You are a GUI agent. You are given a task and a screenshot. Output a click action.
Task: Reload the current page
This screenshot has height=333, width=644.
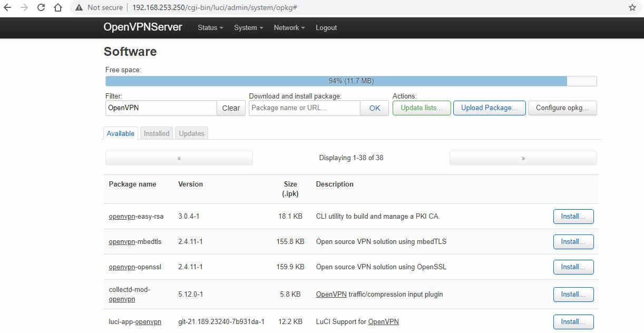coord(41,8)
